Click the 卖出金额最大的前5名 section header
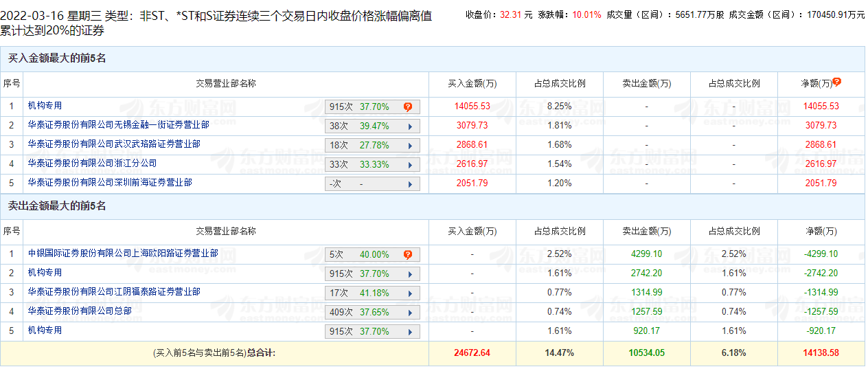Viewport: 868px width, 369px height. (x=57, y=206)
